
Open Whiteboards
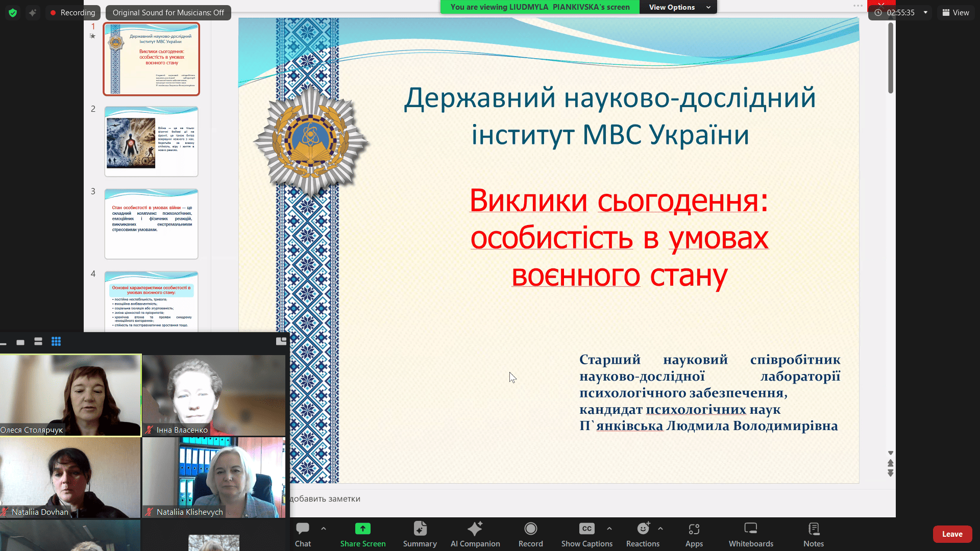[750, 534]
